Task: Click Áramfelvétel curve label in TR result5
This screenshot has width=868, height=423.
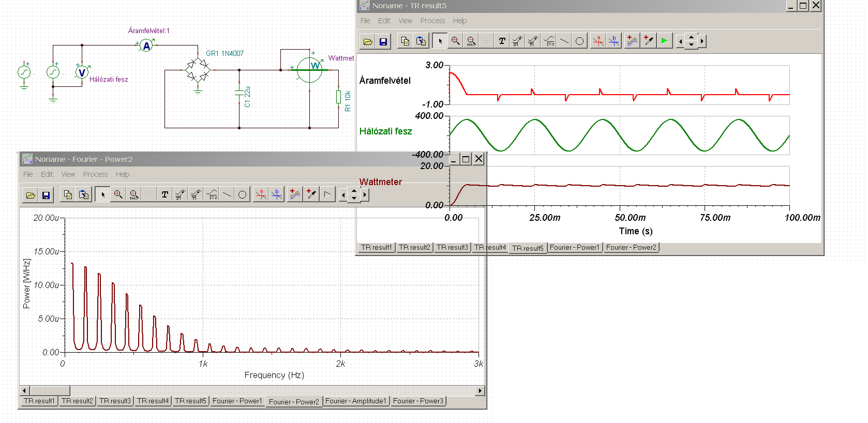Action: (x=385, y=81)
